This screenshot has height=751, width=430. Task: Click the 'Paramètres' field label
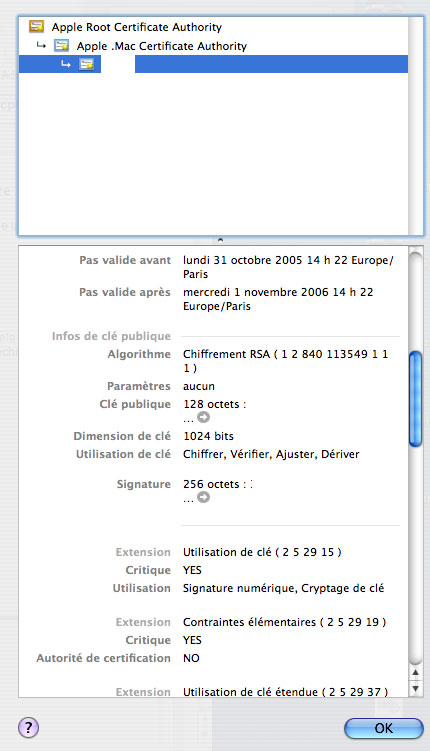tap(139, 386)
